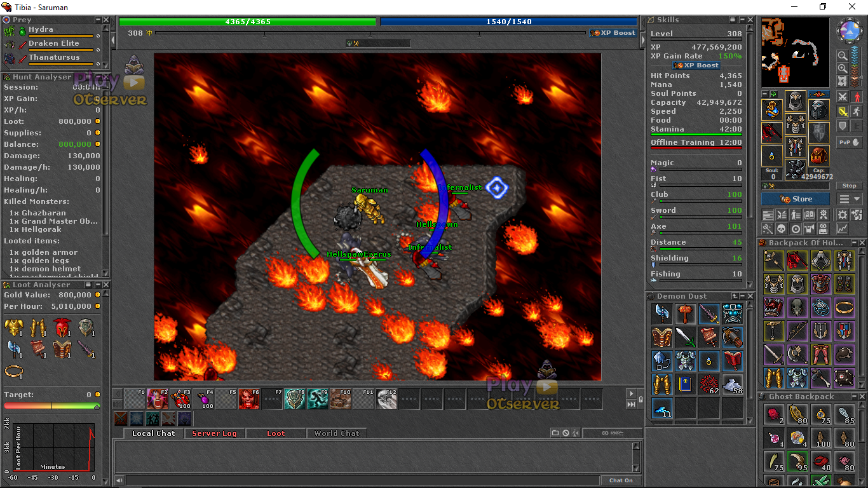Switch to the Local Chat tab
The height and width of the screenshot is (488, 868).
[x=153, y=433]
